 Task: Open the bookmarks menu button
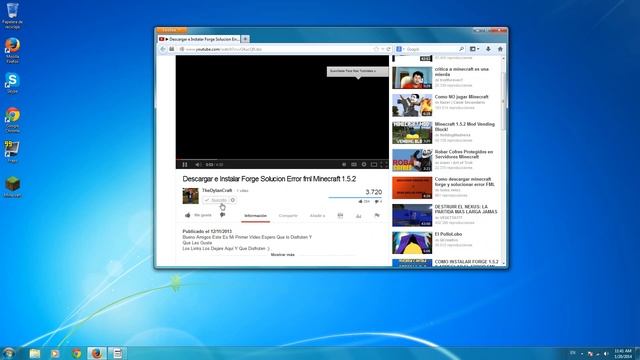474,49
